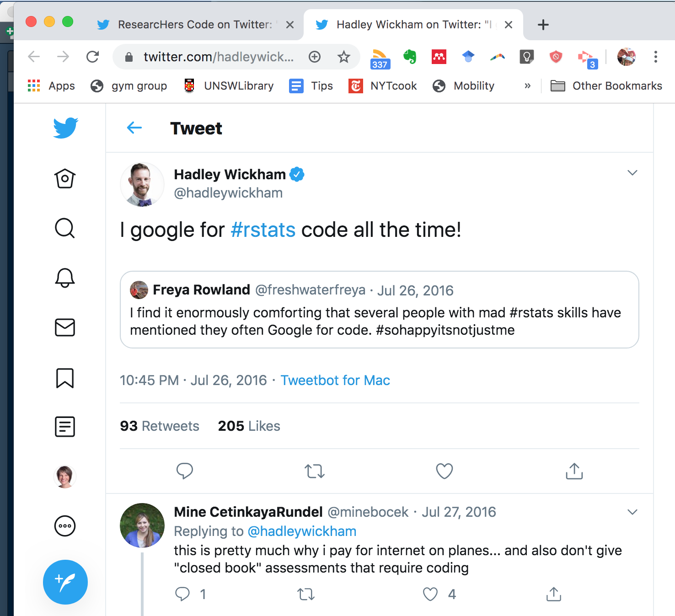
Task: Click the #rstats hashtag link
Action: click(263, 230)
